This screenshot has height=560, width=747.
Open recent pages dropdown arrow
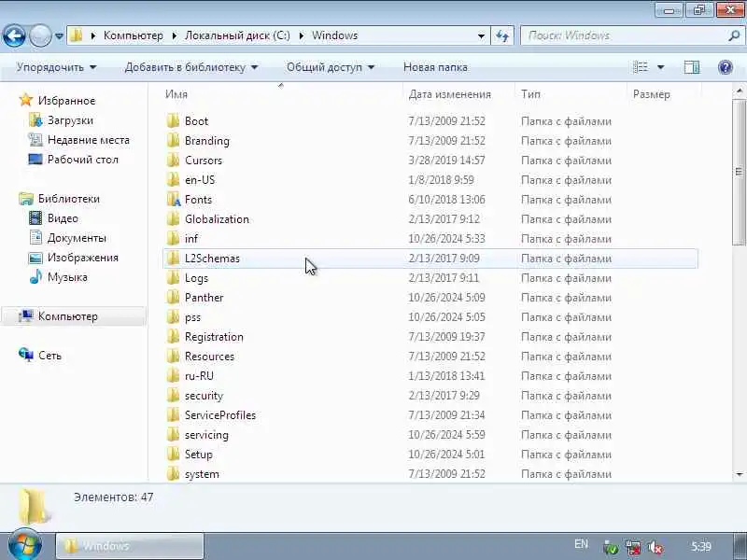[x=60, y=36]
